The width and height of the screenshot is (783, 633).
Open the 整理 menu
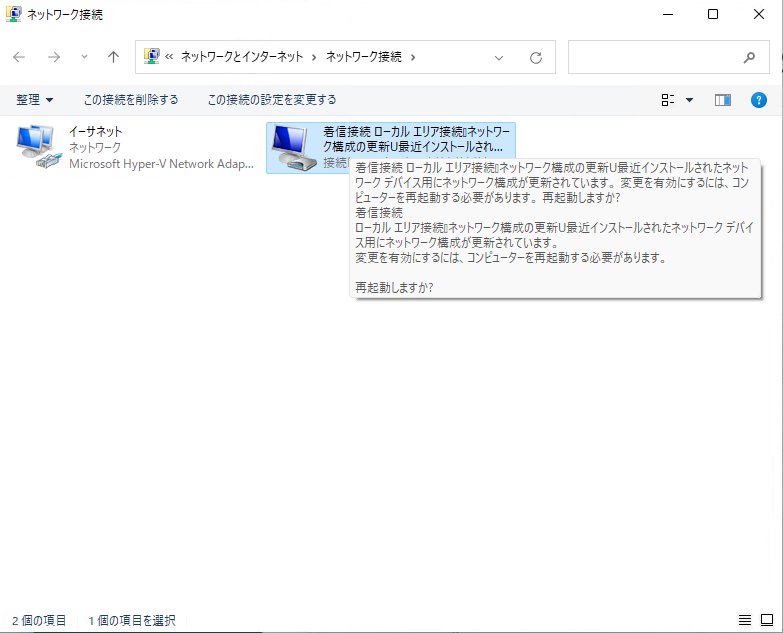34,100
